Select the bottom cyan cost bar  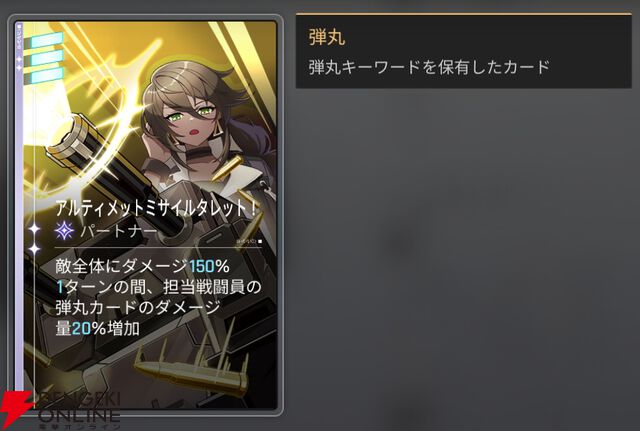[x=47, y=76]
